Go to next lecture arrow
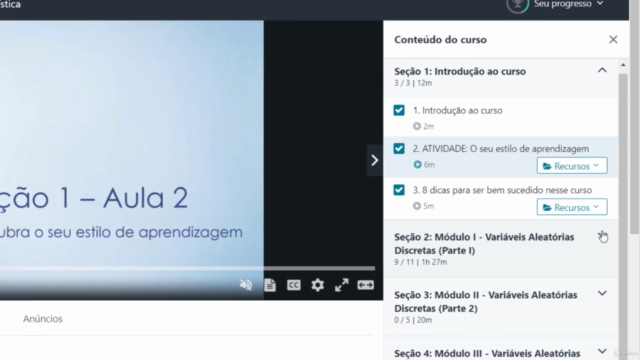Screen dimensions: 640x360 pos(374,160)
